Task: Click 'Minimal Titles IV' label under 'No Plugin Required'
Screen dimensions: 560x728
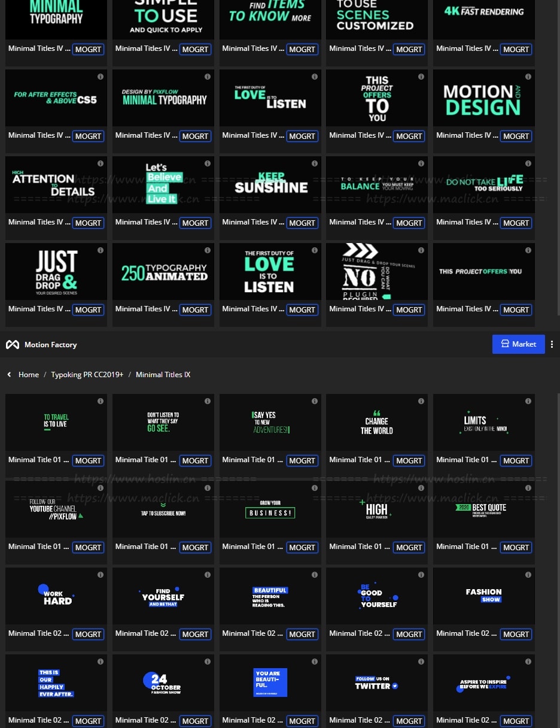Action: (360, 309)
